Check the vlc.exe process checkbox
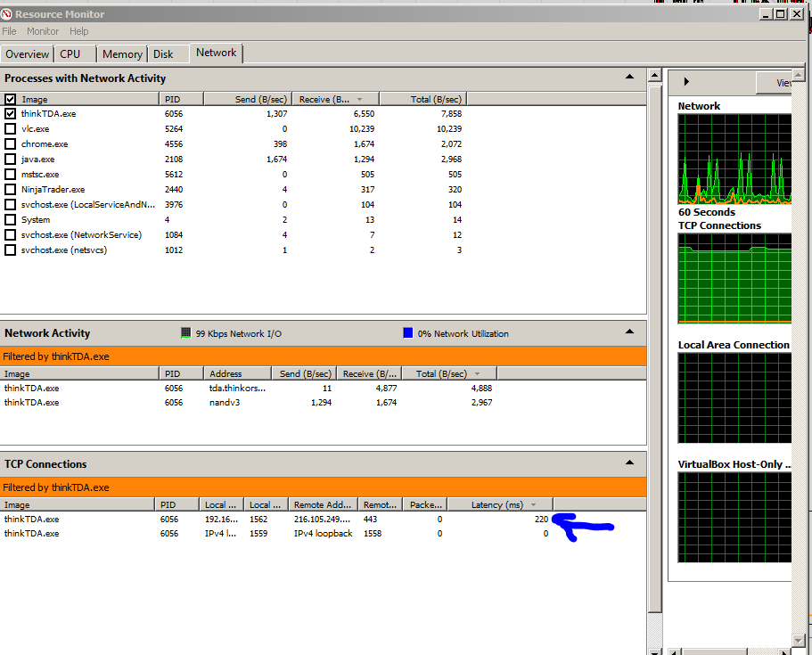812x655 pixels. (x=11, y=128)
